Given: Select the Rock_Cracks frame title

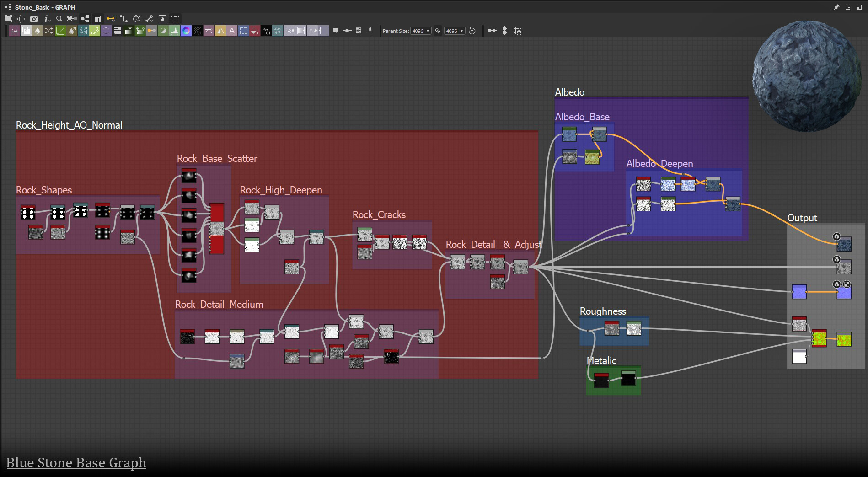Looking at the screenshot, I should [x=379, y=214].
